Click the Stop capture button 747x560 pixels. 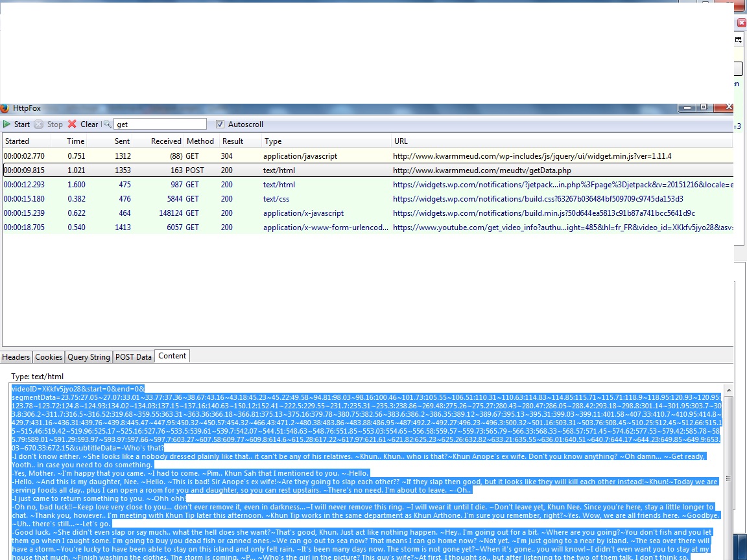[49, 124]
